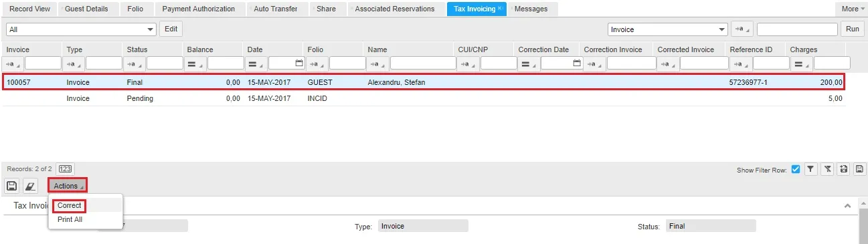Image resolution: width=868 pixels, height=244 pixels.
Task: Click the Type field showing Invoice
Action: 423,226
